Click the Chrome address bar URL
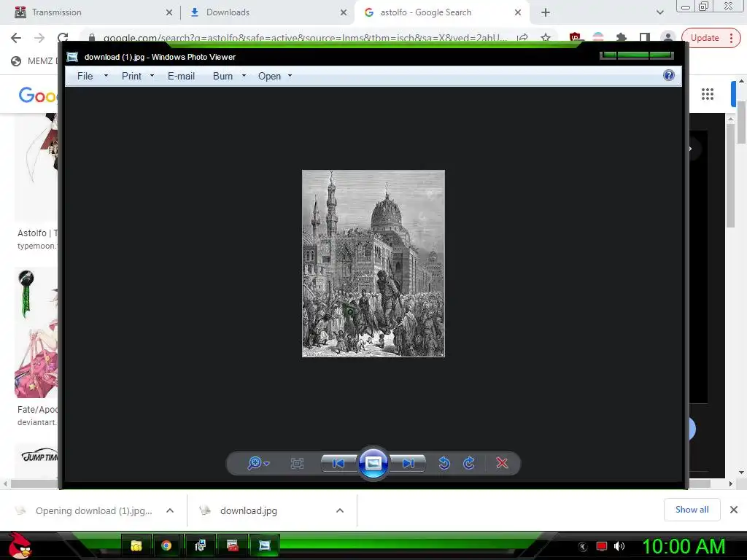 tap(305, 38)
